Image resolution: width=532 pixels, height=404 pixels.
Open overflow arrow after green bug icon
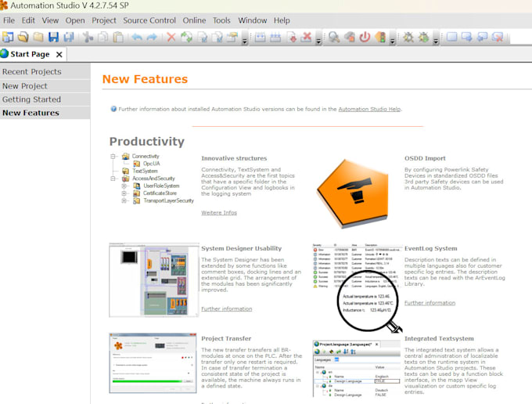(436, 41)
